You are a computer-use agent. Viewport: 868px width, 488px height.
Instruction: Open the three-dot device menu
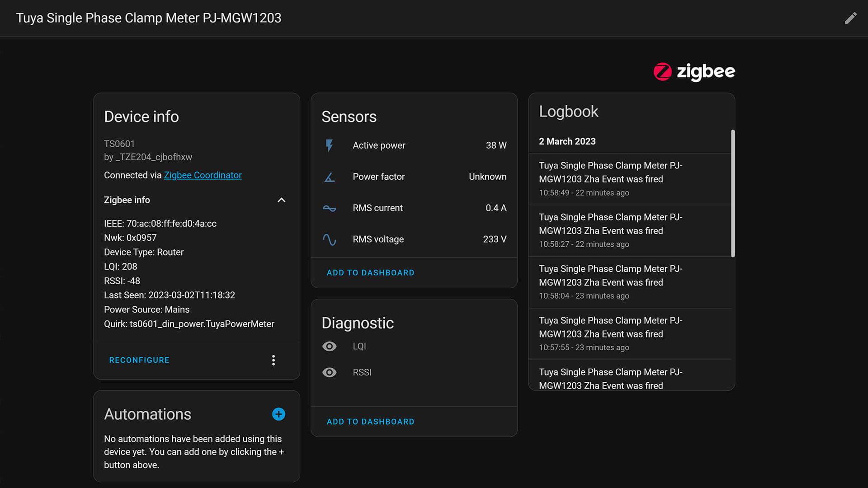274,360
